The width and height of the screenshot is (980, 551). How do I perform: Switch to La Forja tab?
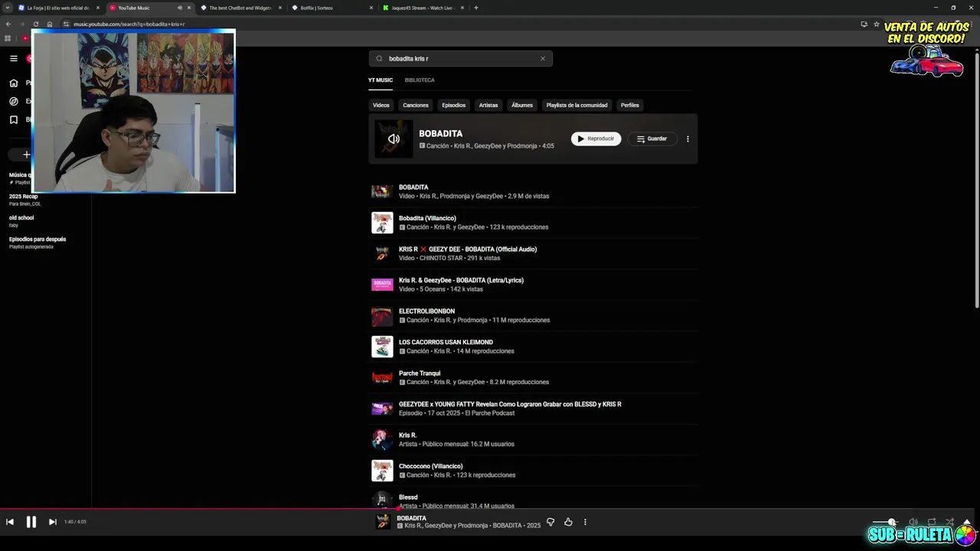tap(58, 8)
